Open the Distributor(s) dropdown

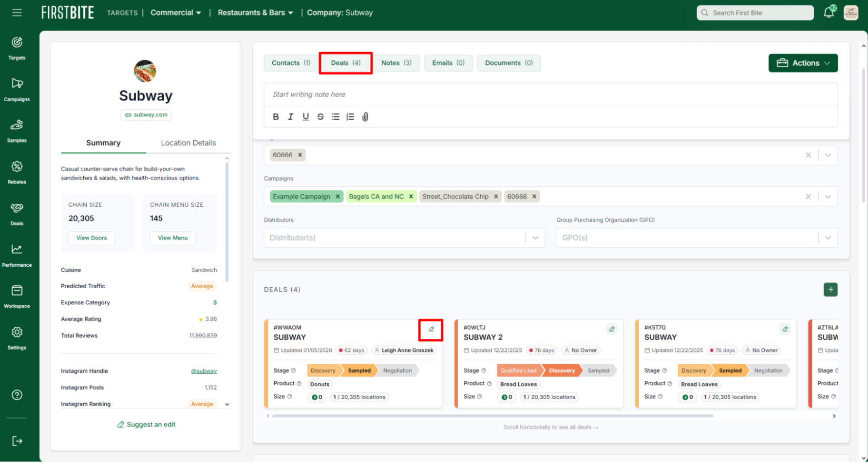click(404, 238)
